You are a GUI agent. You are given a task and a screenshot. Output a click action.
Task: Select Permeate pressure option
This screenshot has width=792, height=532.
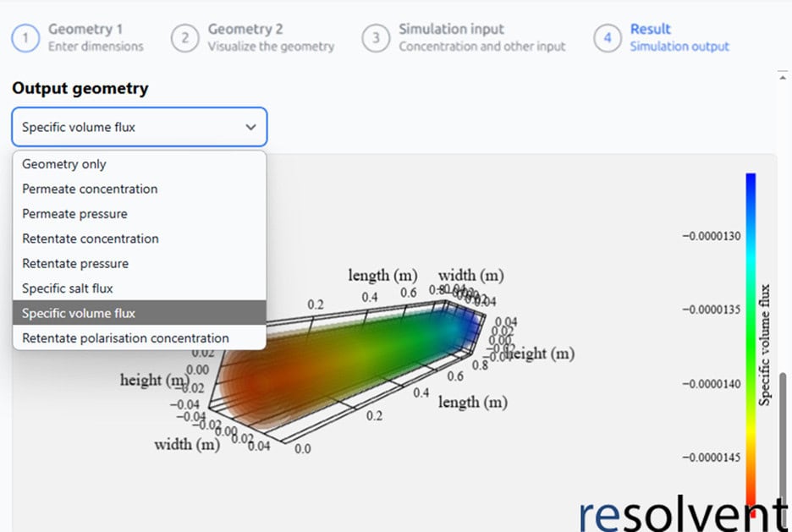(x=74, y=214)
